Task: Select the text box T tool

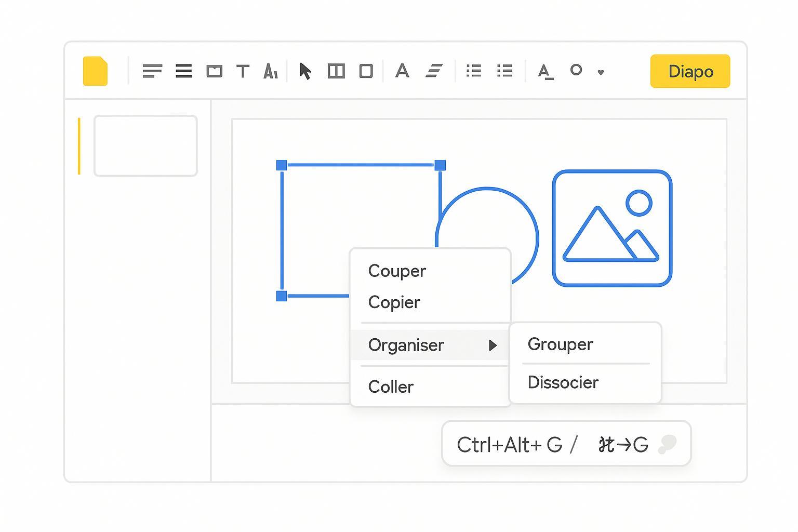Action: pos(243,71)
